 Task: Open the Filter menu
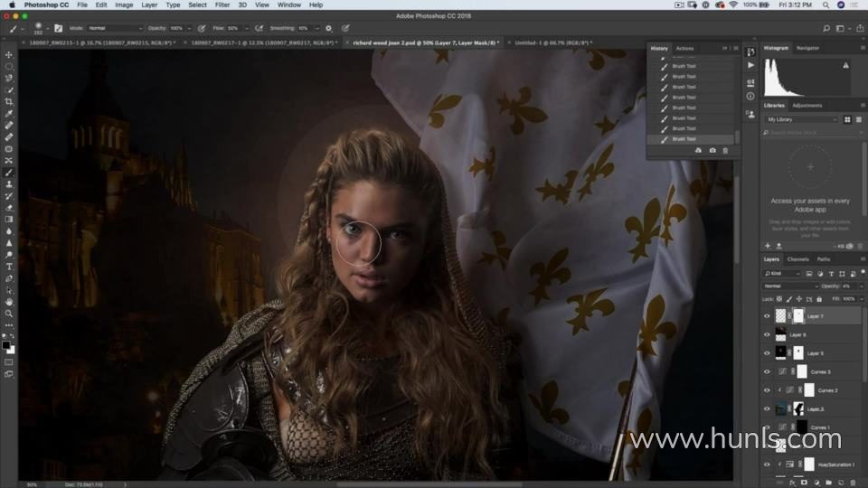click(x=222, y=5)
